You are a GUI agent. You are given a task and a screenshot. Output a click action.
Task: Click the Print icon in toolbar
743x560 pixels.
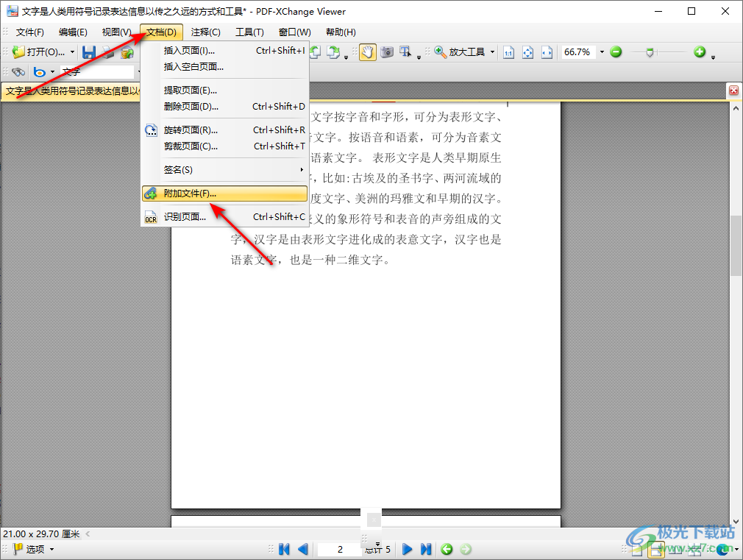[x=108, y=52]
